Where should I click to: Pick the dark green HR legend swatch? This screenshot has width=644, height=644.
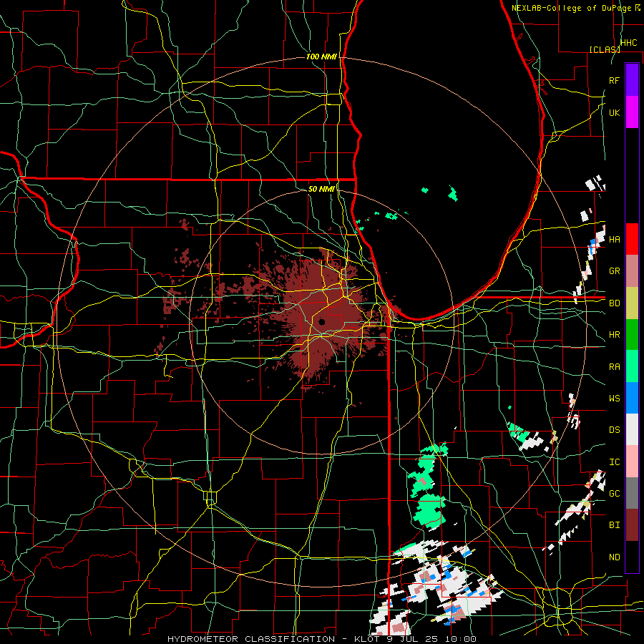tap(632, 335)
